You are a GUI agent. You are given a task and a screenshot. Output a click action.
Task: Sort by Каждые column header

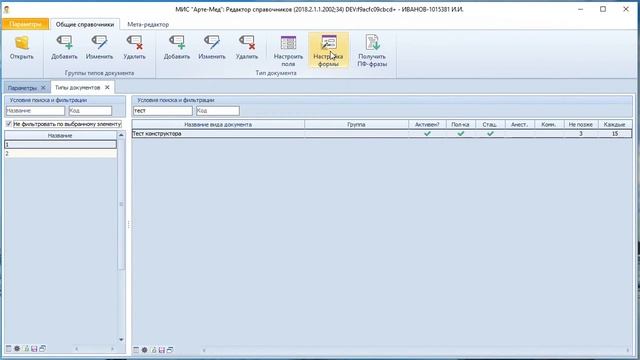tap(615, 124)
